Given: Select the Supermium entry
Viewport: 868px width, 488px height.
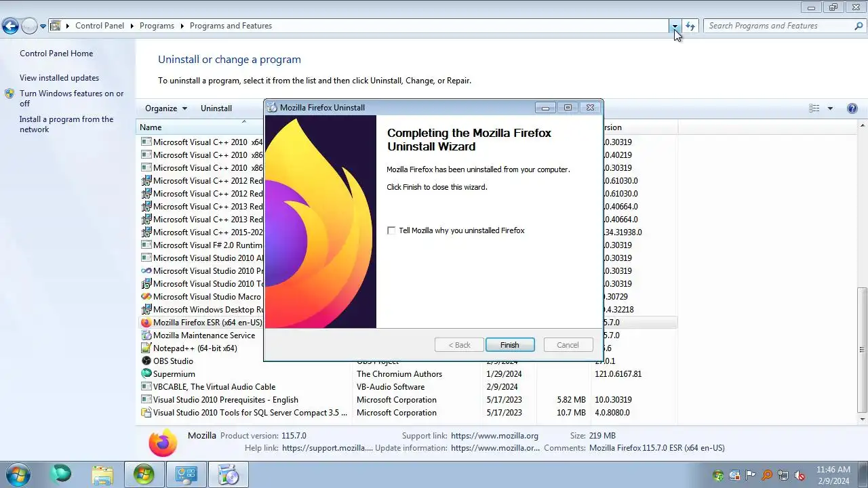Looking at the screenshot, I should pos(407,374).
